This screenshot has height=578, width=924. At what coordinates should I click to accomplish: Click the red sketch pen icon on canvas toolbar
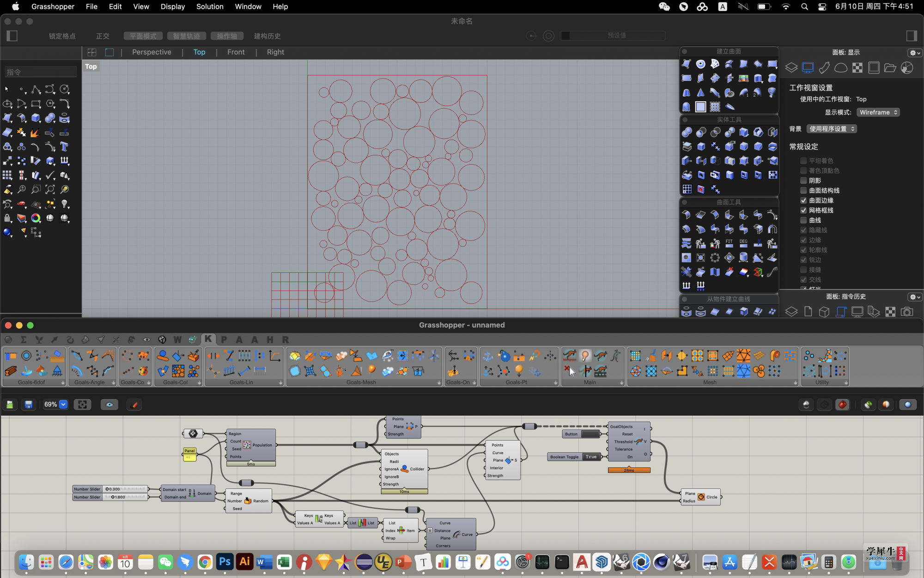134,405
